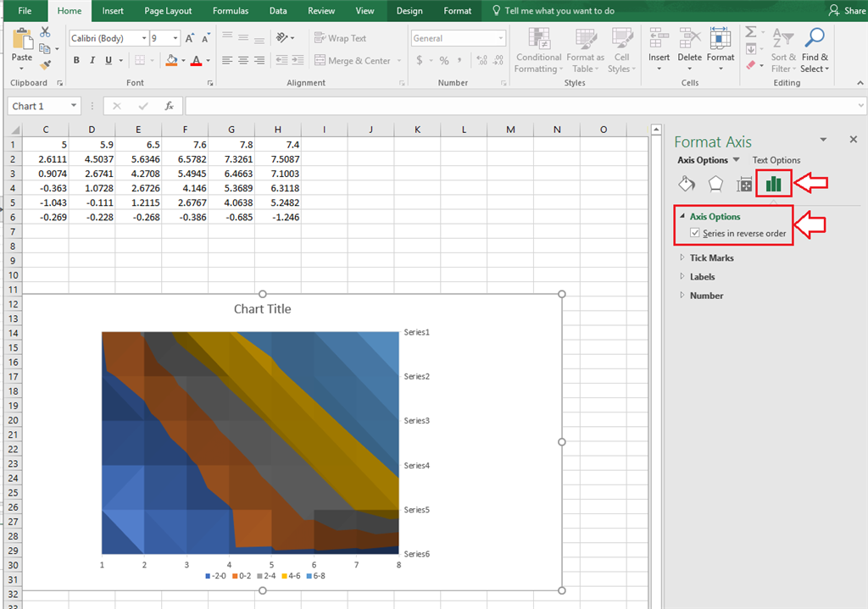Image resolution: width=868 pixels, height=609 pixels.
Task: Apply Percent Style format
Action: pos(444,60)
